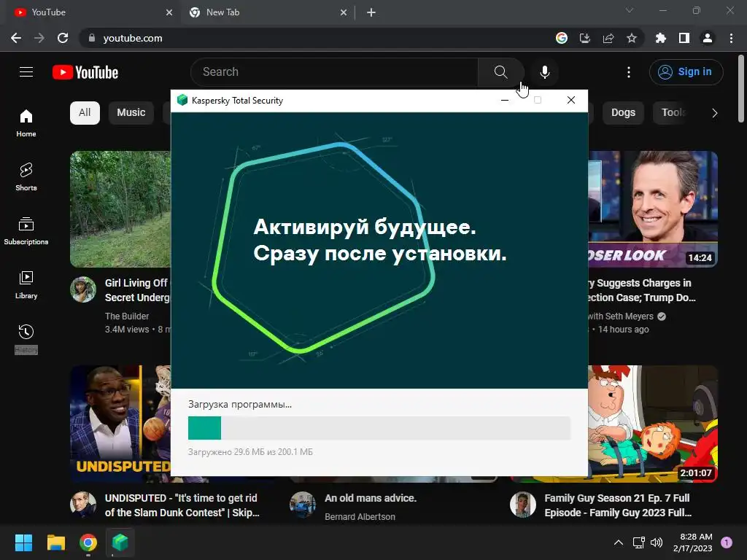The image size is (747, 560).
Task: Select the Music category chip
Action: coord(131,113)
